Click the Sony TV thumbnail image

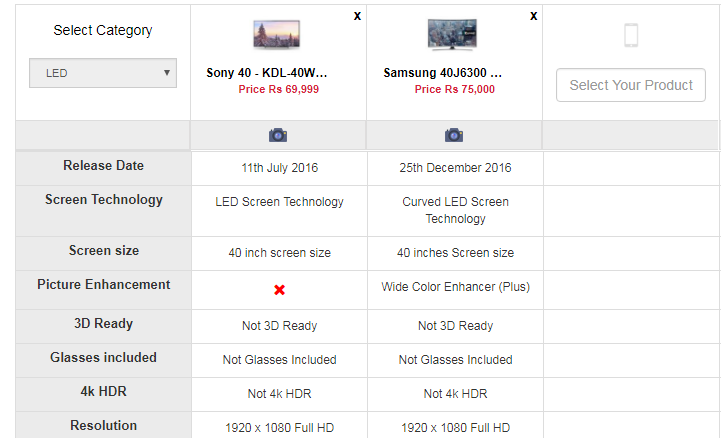tap(277, 35)
